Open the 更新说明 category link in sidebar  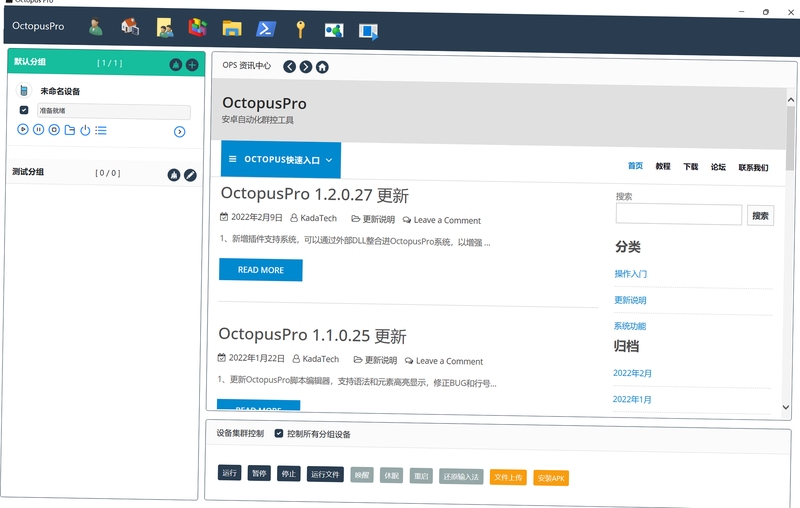(x=630, y=300)
